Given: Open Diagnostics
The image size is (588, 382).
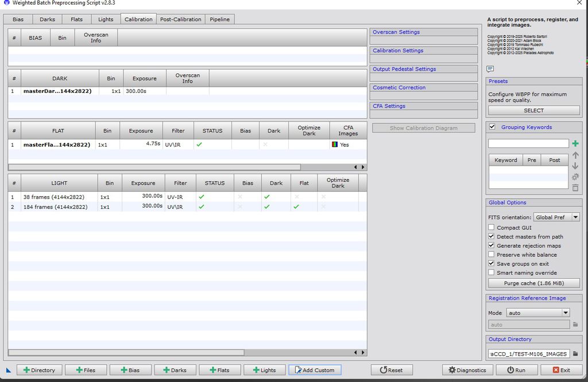Looking at the screenshot, I should 467,370.
